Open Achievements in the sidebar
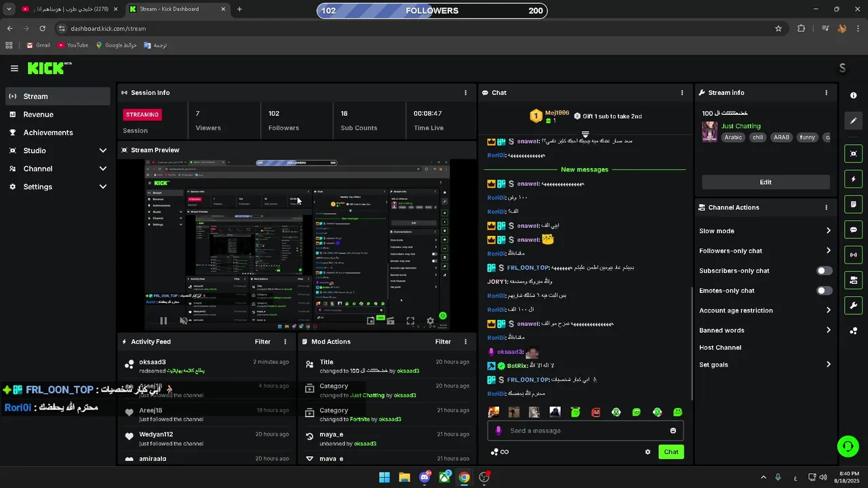 (58, 133)
